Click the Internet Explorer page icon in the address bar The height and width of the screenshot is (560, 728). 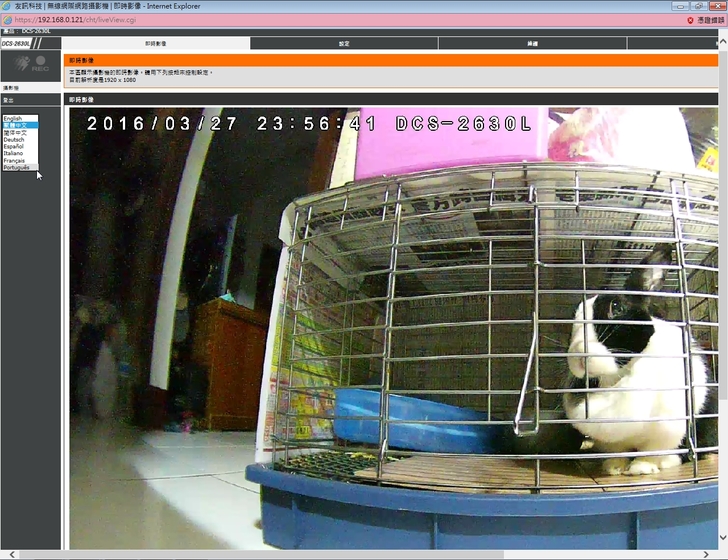pyautogui.click(x=7, y=20)
